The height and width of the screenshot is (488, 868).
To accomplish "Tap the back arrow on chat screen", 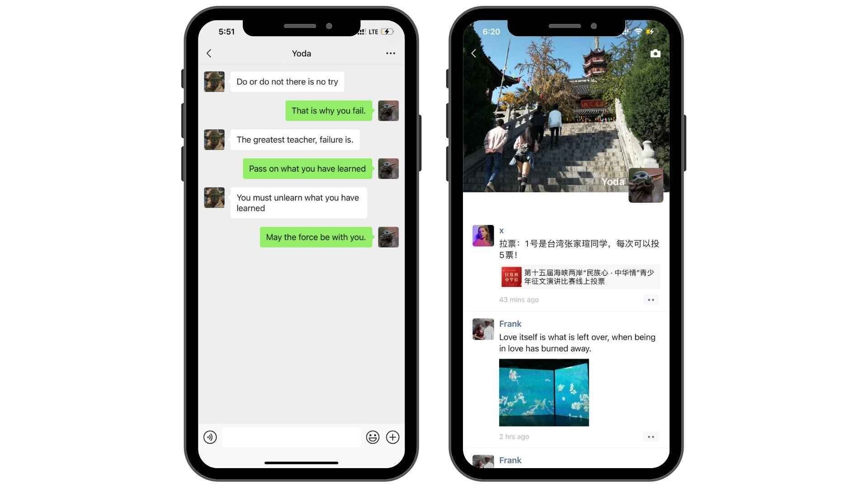I will point(209,53).
